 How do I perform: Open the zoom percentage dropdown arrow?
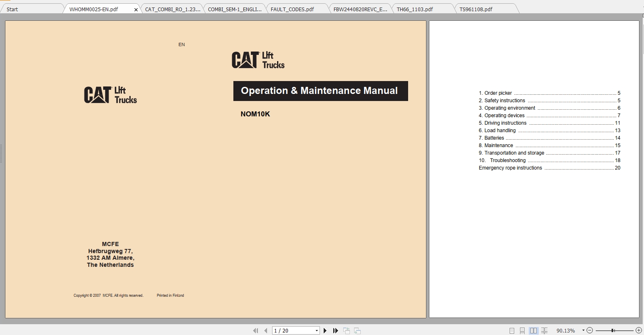click(x=583, y=330)
